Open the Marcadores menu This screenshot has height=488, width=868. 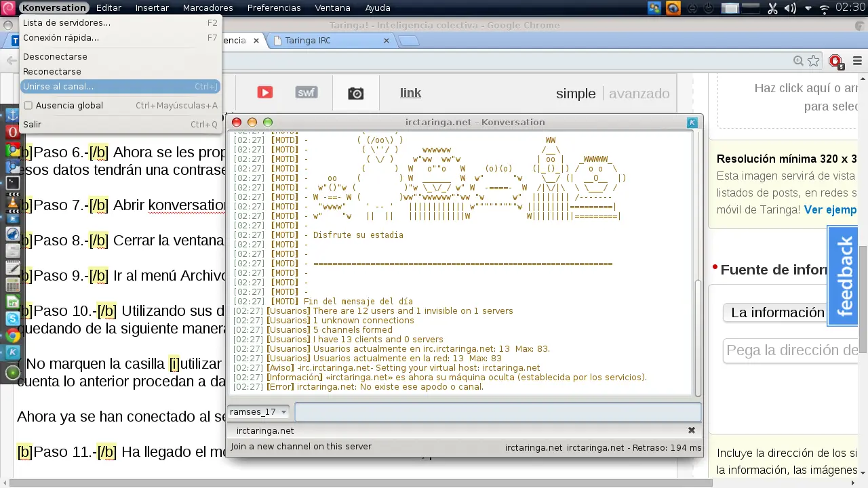click(208, 8)
